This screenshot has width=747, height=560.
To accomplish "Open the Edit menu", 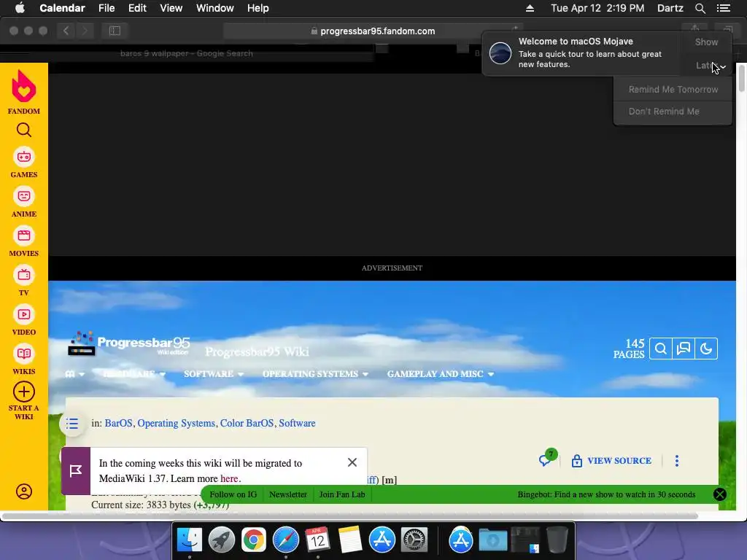I will tap(137, 8).
